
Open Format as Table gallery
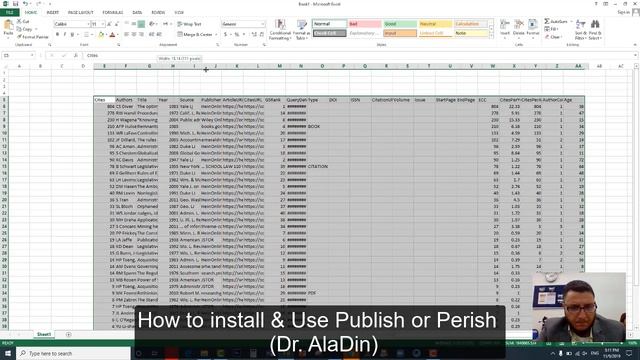tap(301, 29)
